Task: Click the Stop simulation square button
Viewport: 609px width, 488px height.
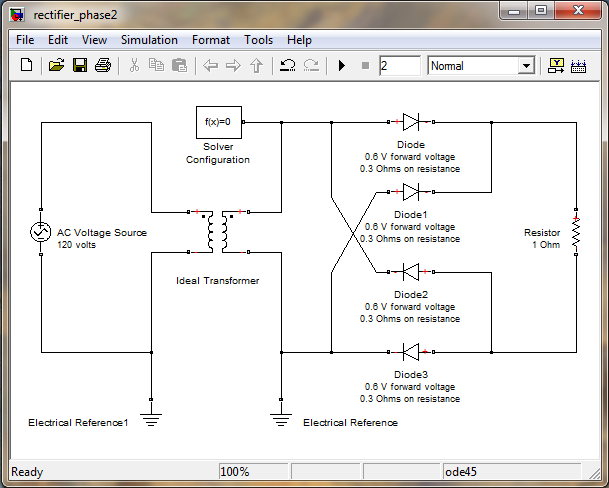Action: pos(365,66)
